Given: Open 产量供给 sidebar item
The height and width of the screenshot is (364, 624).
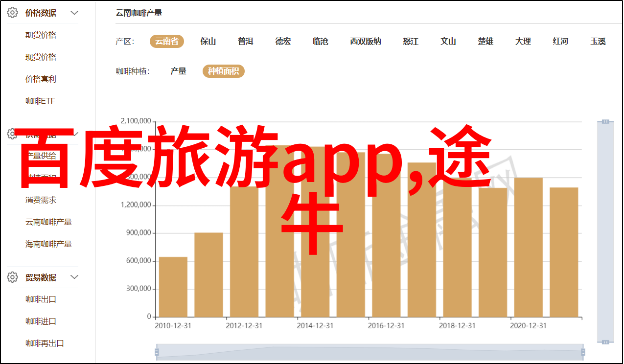Looking at the screenshot, I should point(41,156).
